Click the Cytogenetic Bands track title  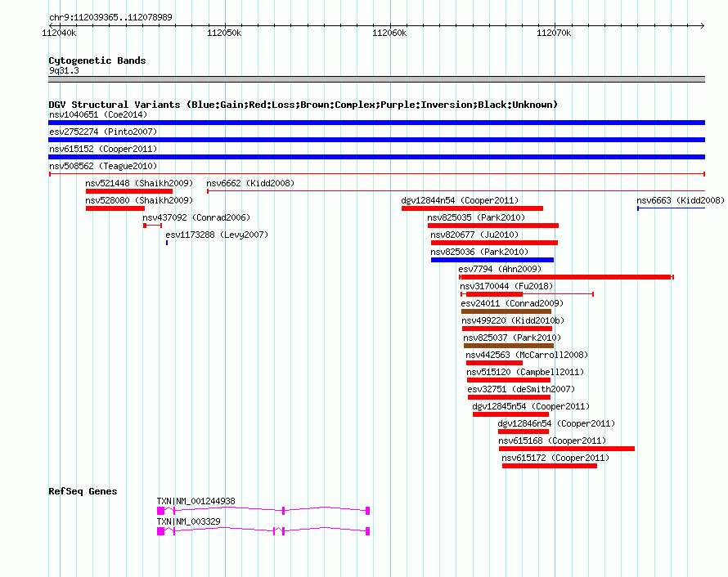pyautogui.click(x=97, y=60)
